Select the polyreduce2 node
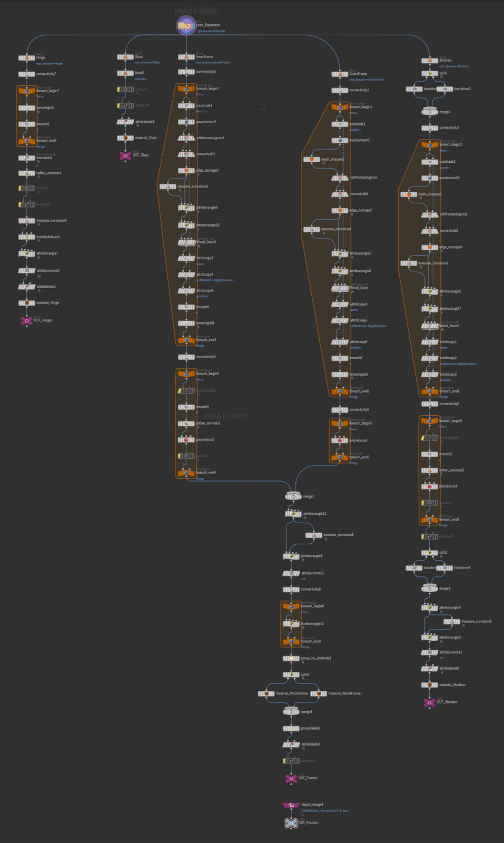 pos(186,440)
